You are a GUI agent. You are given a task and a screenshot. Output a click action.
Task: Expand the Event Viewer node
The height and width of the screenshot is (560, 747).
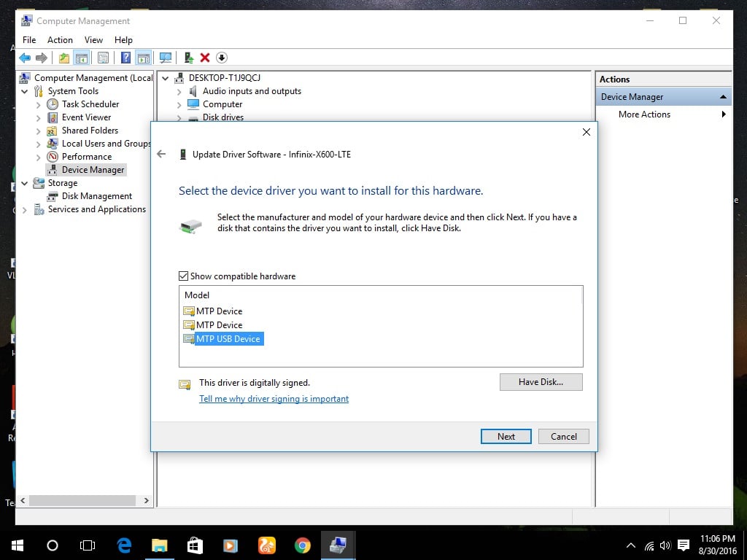point(39,117)
